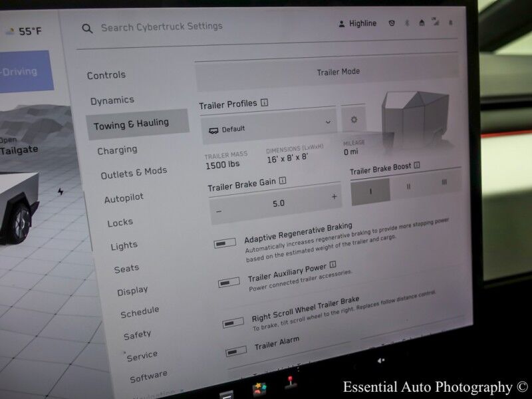Tap the Bluetooth status icon
The height and width of the screenshot is (399, 532).
tap(407, 23)
